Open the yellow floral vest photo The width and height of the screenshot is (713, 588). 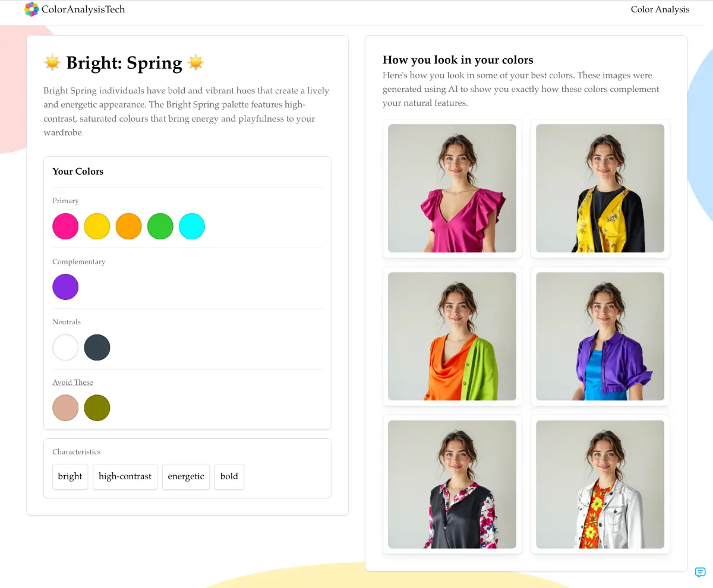(x=600, y=188)
